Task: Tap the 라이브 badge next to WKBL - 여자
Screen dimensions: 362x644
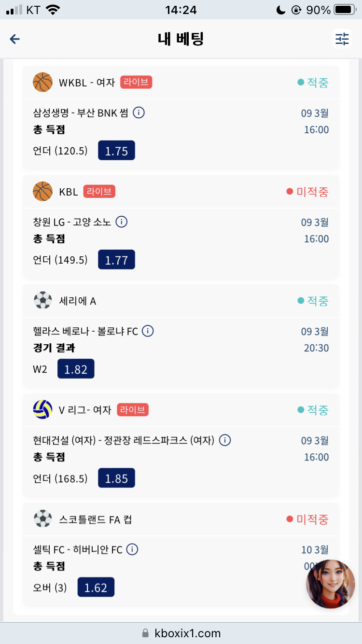Action: (136, 83)
